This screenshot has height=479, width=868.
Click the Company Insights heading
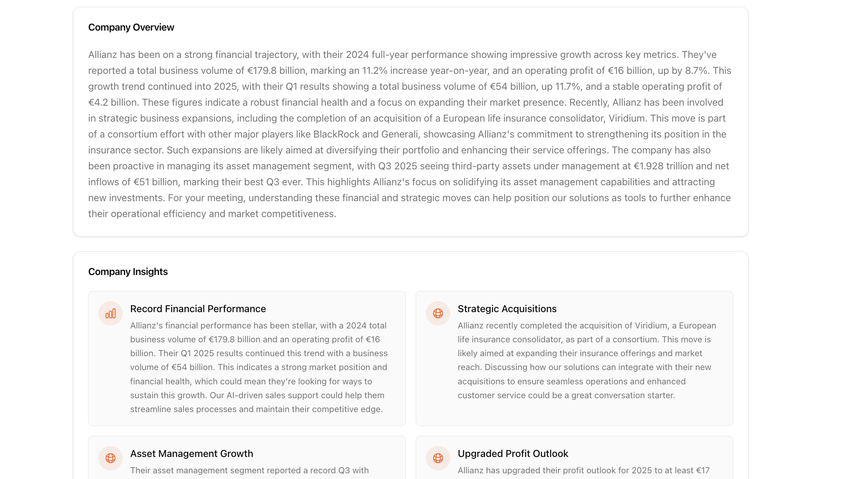(128, 272)
